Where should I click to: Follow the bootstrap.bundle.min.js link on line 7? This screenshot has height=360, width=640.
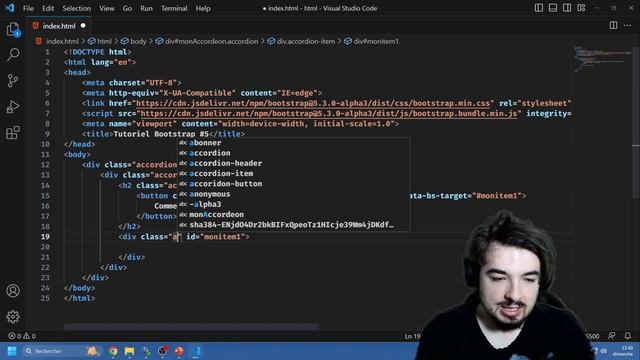329,113
